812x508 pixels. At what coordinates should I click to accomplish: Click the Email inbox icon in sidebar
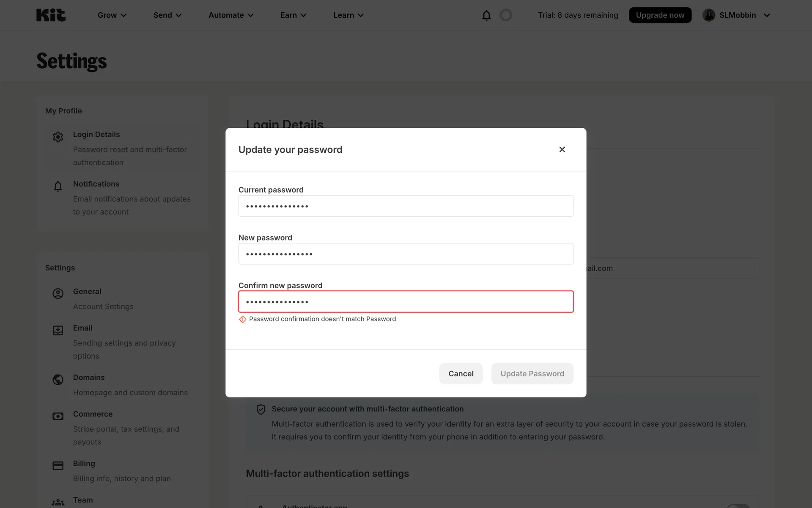tap(58, 330)
